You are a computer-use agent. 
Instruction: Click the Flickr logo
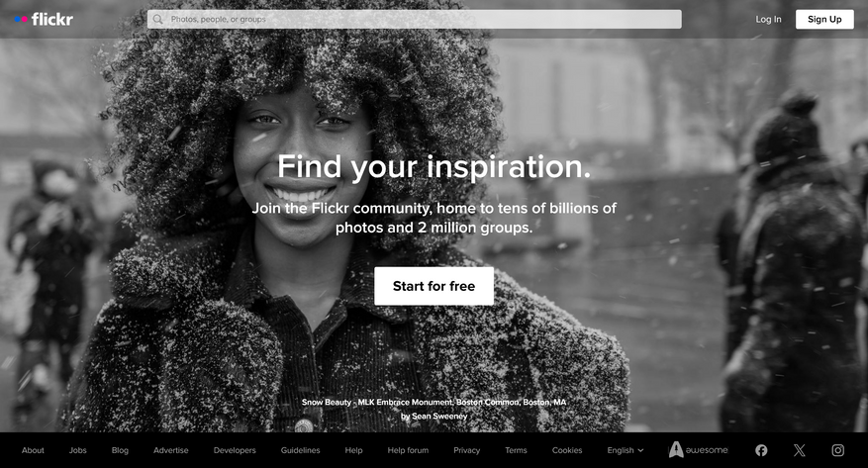click(44, 20)
